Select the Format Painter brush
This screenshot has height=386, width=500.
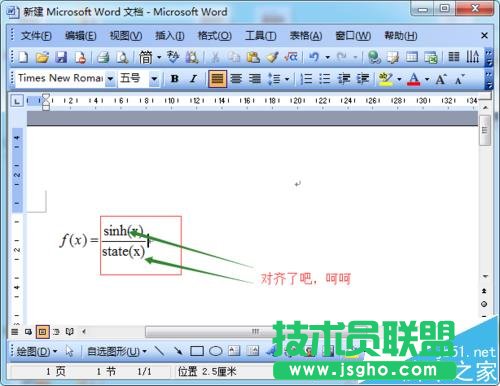(x=272, y=57)
